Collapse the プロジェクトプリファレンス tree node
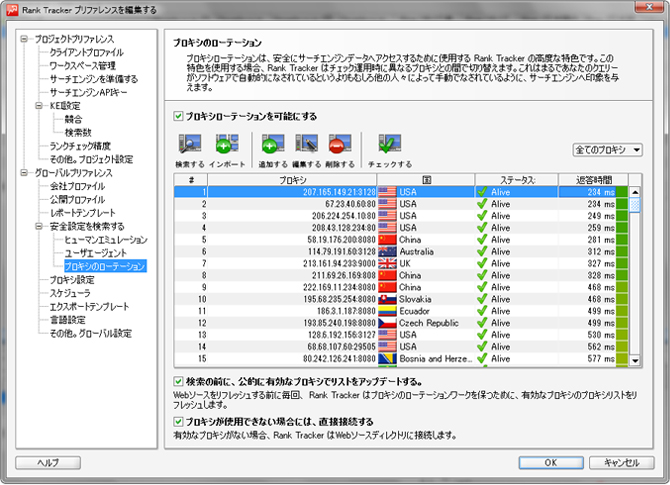The width and height of the screenshot is (670, 485). [x=24, y=39]
